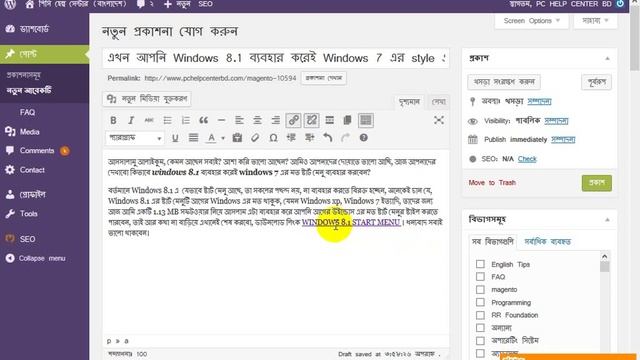The image size is (640, 360).
Task: Apply underline formatting
Action: (175, 138)
